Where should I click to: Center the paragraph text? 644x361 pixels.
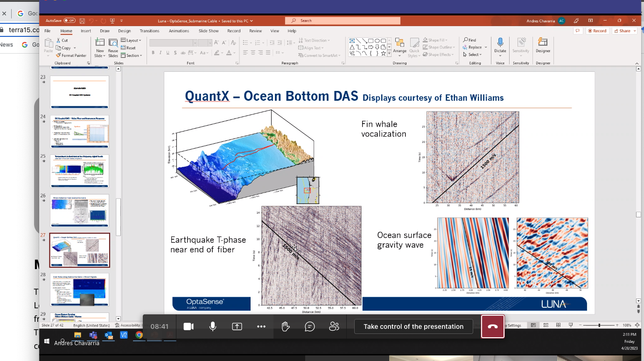(x=253, y=53)
